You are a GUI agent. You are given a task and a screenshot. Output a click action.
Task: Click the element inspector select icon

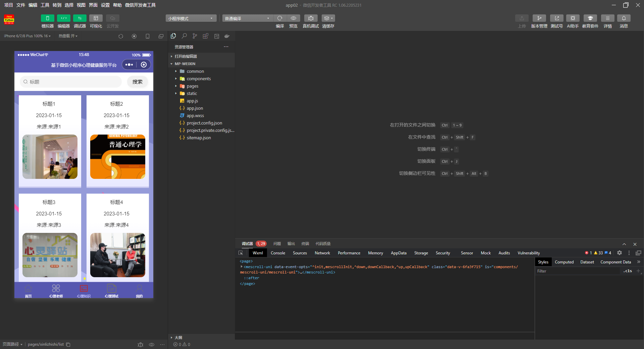coord(240,253)
